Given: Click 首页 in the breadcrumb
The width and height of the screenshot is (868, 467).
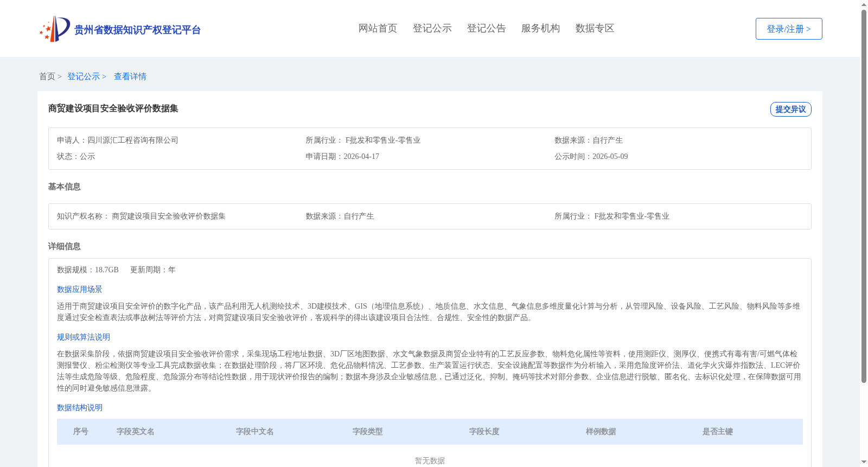Looking at the screenshot, I should [x=47, y=76].
